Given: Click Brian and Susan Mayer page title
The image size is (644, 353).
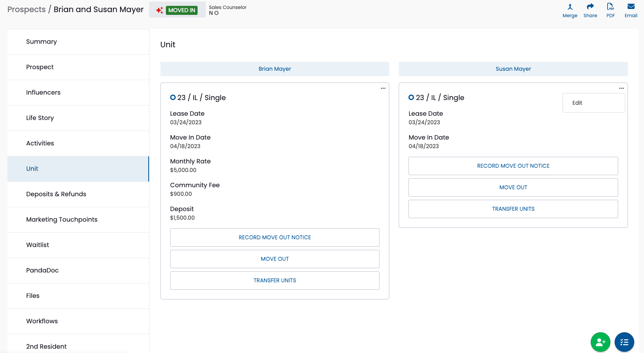Looking at the screenshot, I should (x=99, y=9).
